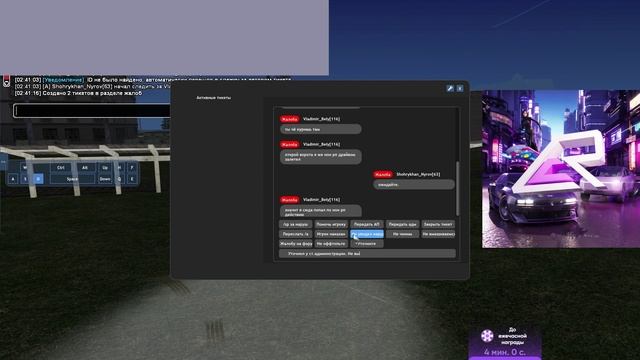
Task: Click the 'Жалобу на форум' quick-reply button
Action: pos(296,244)
